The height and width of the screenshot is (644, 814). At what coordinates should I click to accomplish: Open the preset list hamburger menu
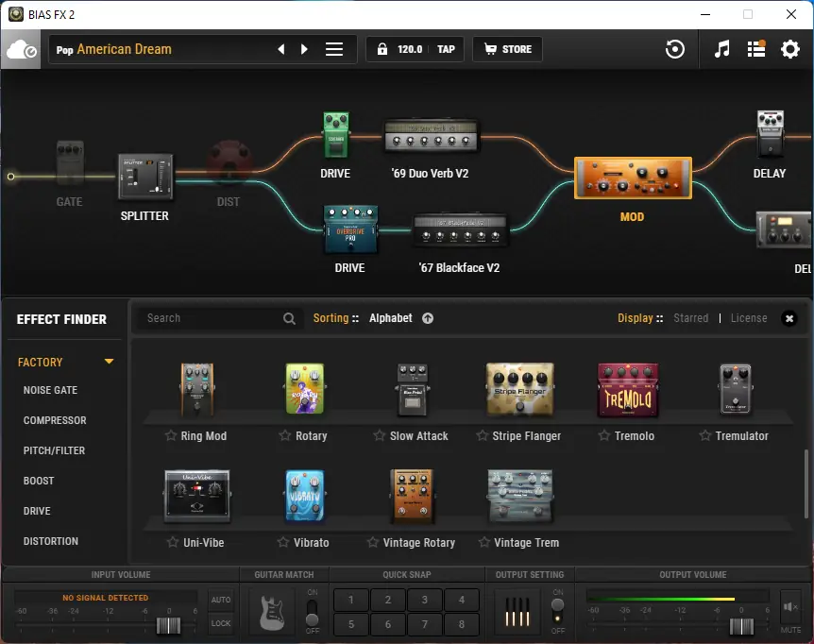coord(333,49)
